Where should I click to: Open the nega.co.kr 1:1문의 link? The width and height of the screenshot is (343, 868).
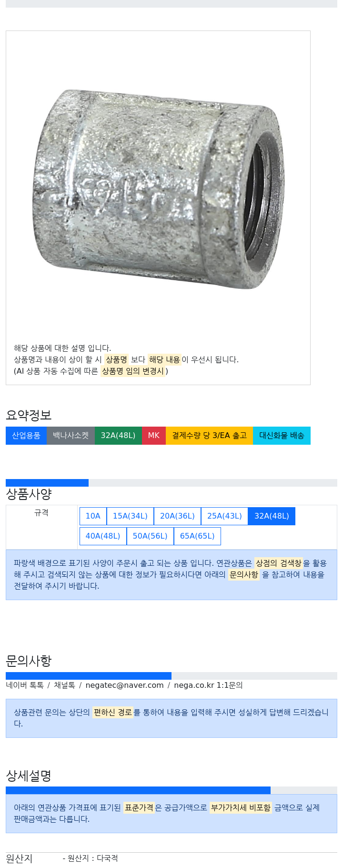[208, 685]
